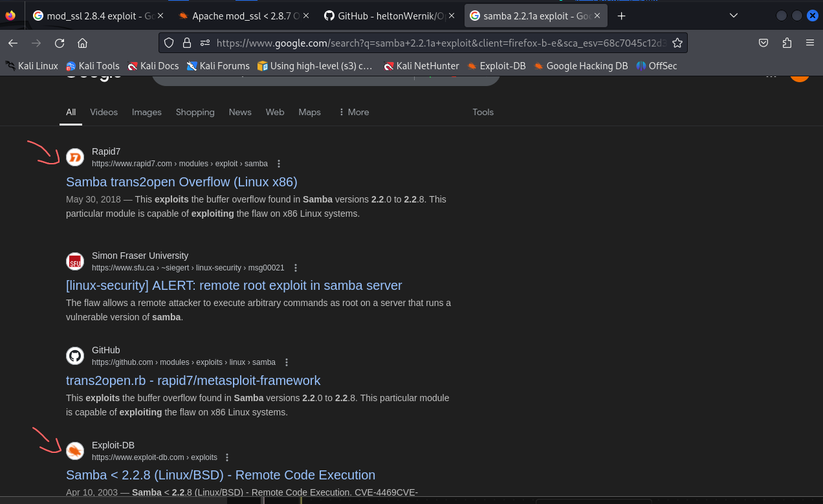823x504 pixels.
Task: Open Using high-level (s3) bookmark
Action: point(315,65)
